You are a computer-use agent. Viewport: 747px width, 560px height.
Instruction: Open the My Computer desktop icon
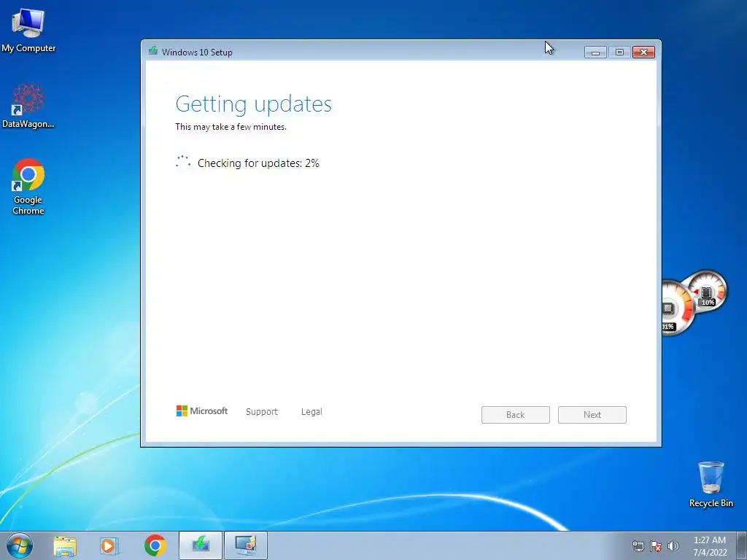pyautogui.click(x=28, y=29)
